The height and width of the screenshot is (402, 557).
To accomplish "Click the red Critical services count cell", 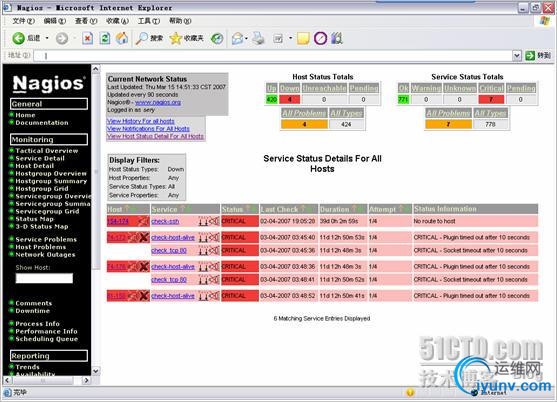I will pyautogui.click(x=491, y=99).
